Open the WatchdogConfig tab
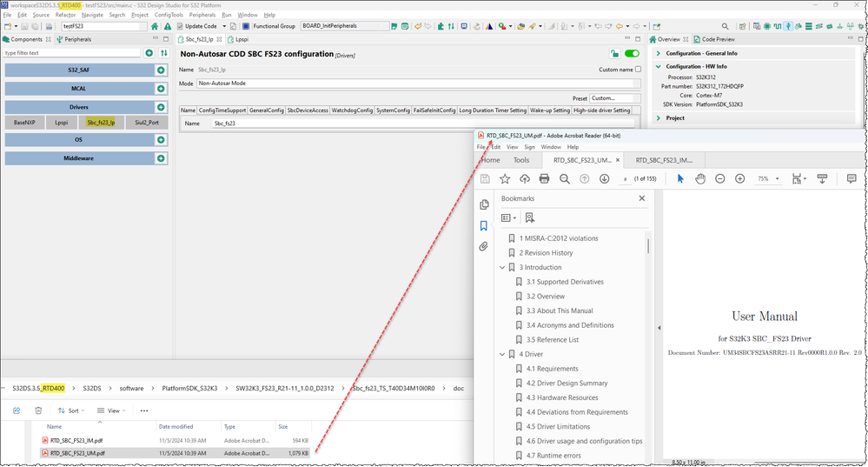Viewport: 868px width, 467px height. (x=352, y=110)
